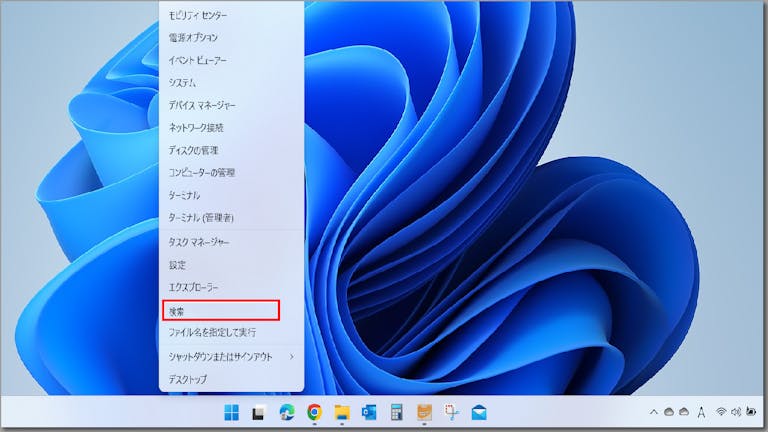Open the Windows Start button
The image size is (768, 432).
pyautogui.click(x=231, y=413)
